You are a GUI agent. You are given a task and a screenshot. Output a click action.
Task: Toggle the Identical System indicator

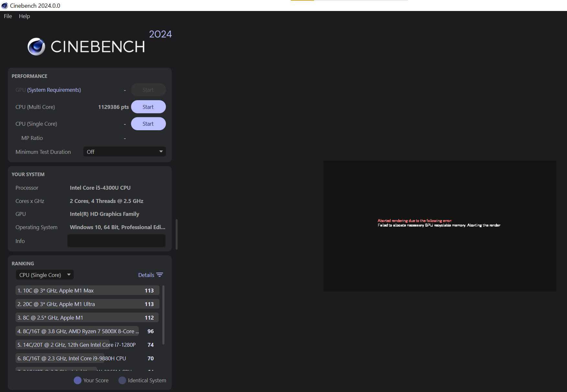tap(122, 380)
